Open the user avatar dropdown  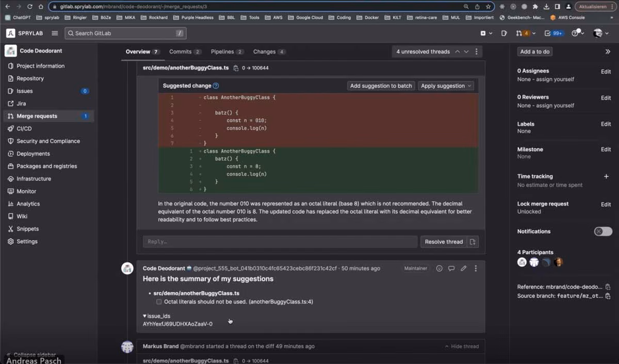point(600,33)
